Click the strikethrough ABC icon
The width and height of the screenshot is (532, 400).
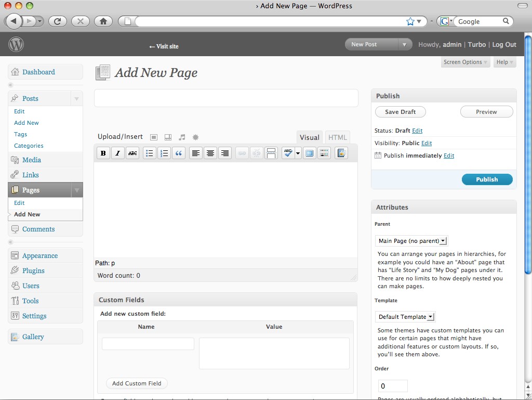point(132,153)
